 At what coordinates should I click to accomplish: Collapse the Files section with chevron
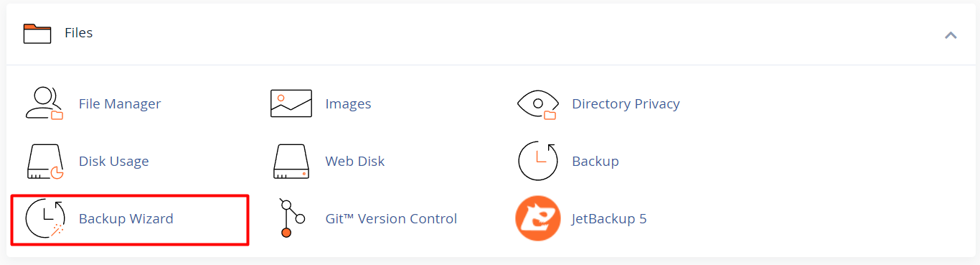pos(951,34)
